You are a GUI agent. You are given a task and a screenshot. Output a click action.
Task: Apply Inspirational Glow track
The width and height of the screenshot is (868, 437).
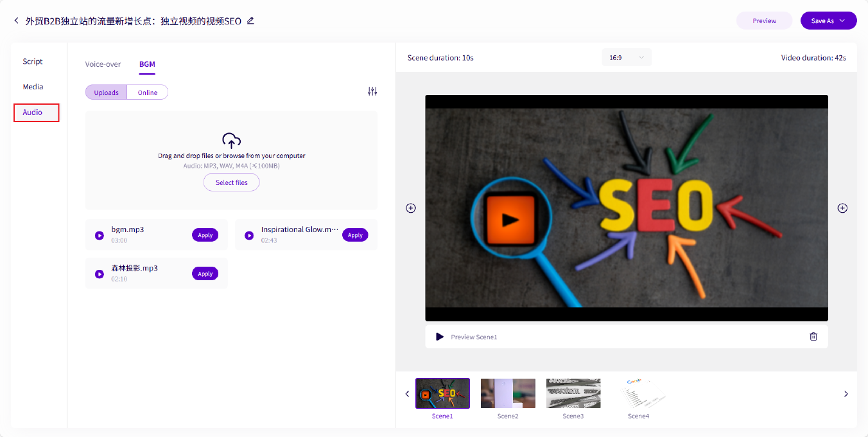pos(355,235)
